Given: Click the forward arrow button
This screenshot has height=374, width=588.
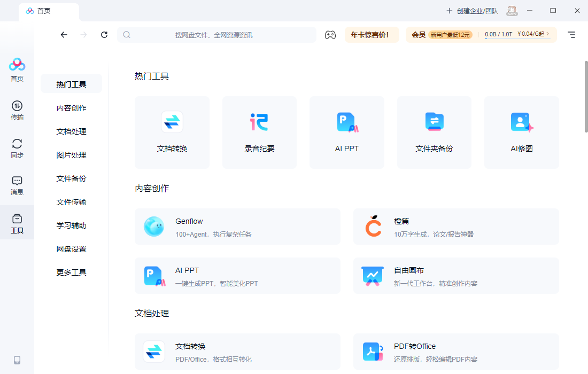Looking at the screenshot, I should [83, 35].
